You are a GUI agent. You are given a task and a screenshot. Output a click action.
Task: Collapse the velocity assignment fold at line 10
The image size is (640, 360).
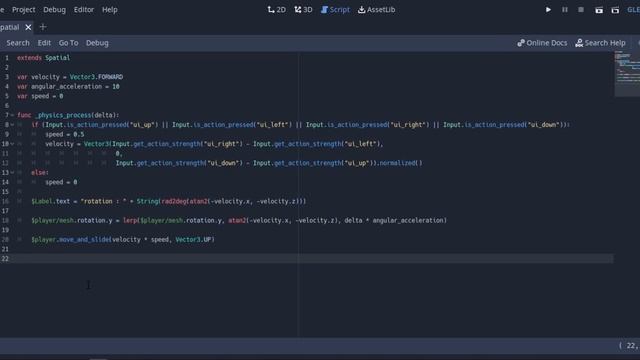pyautogui.click(x=12, y=144)
